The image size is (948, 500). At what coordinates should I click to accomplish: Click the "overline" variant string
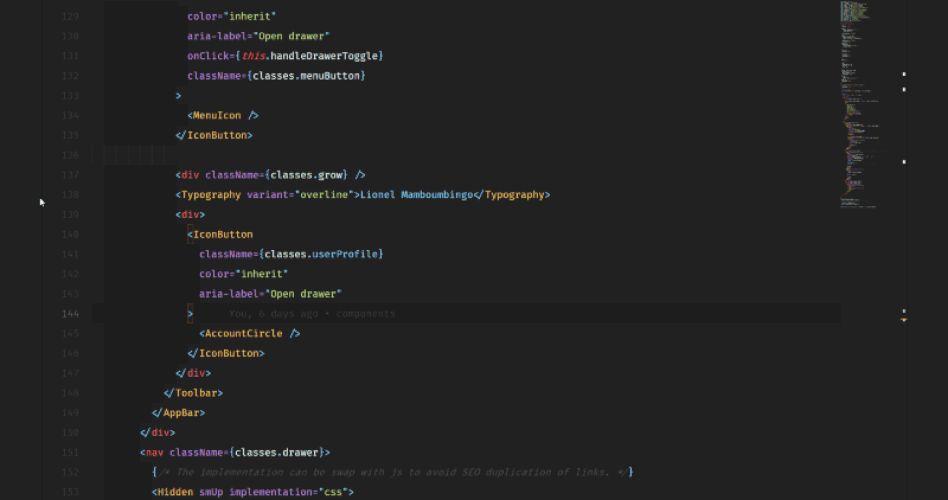[324, 194]
